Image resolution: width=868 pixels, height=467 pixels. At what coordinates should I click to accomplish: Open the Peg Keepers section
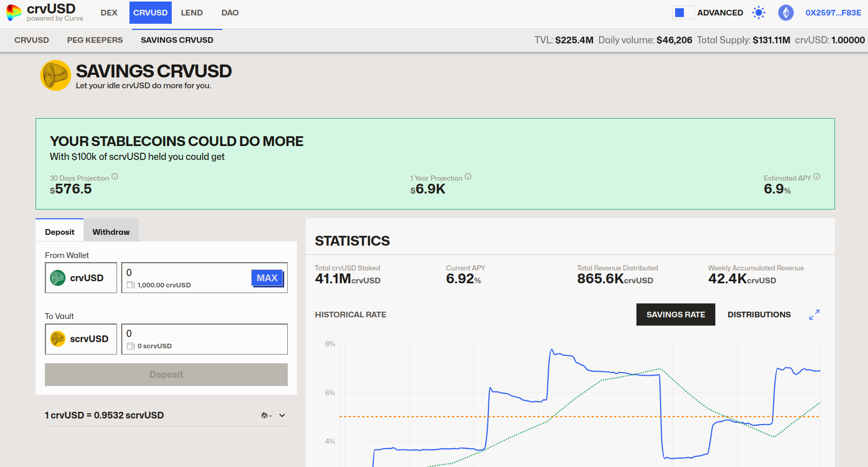click(x=95, y=40)
